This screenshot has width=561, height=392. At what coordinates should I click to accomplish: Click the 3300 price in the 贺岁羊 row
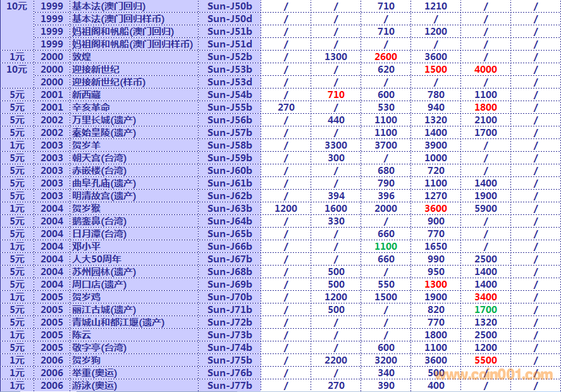[336, 145]
